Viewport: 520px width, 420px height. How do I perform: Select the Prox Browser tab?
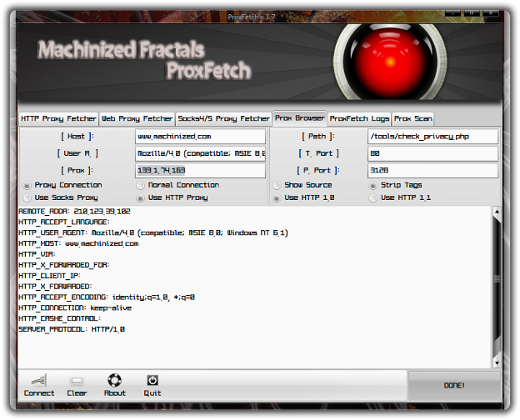pos(300,118)
